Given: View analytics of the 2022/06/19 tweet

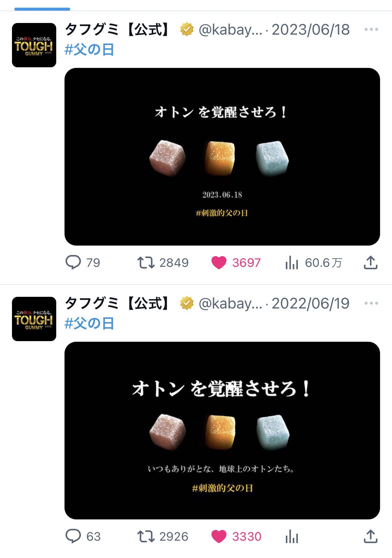Looking at the screenshot, I should (292, 536).
